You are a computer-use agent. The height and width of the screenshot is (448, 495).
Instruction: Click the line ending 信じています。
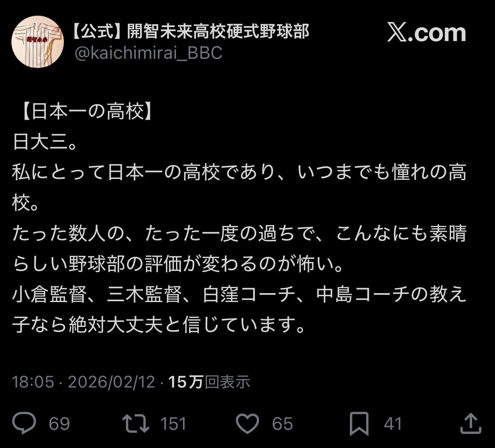tap(159, 325)
